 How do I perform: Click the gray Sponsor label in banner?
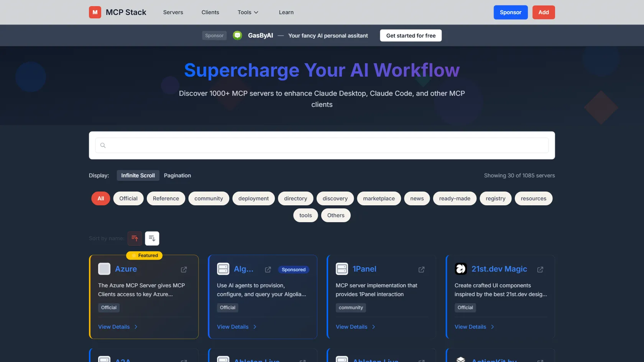pos(214,36)
